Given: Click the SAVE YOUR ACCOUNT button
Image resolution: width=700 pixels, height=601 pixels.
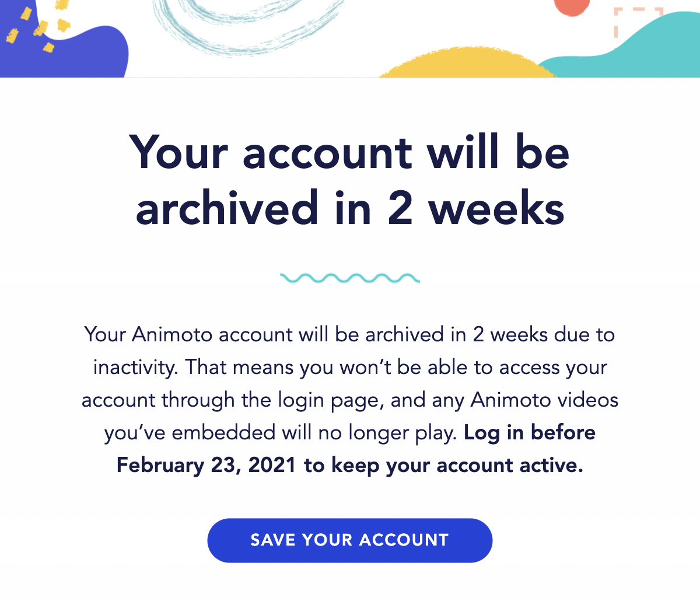Looking at the screenshot, I should pyautogui.click(x=350, y=540).
